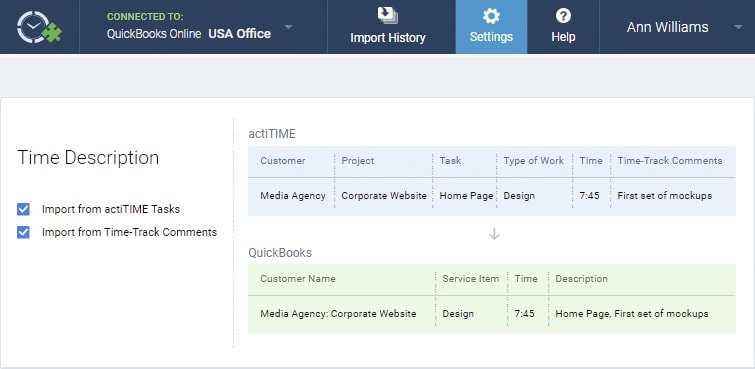Select the Media Agency: Corporate Website cell

click(x=338, y=314)
